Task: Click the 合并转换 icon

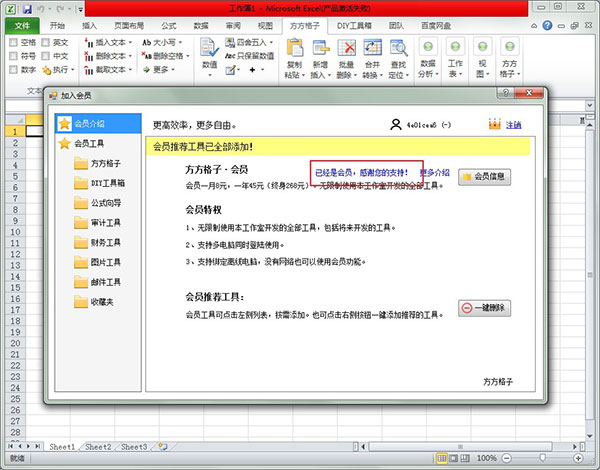Action: click(372, 48)
